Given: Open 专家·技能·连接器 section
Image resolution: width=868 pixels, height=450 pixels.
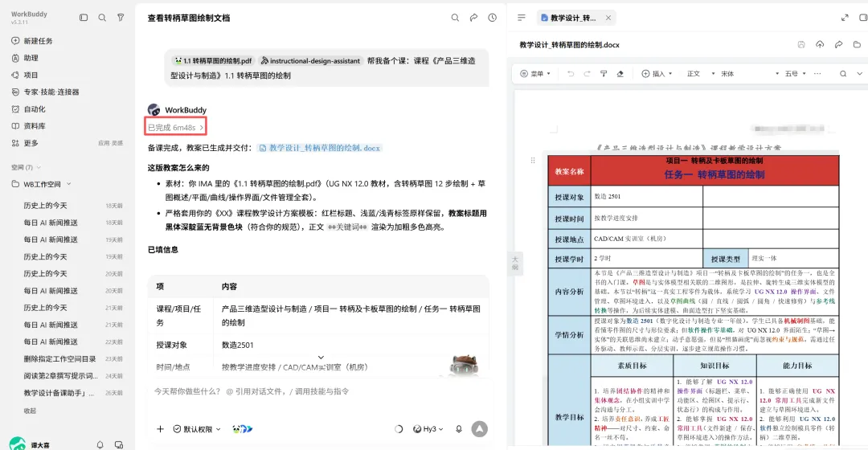Looking at the screenshot, I should 45,92.
